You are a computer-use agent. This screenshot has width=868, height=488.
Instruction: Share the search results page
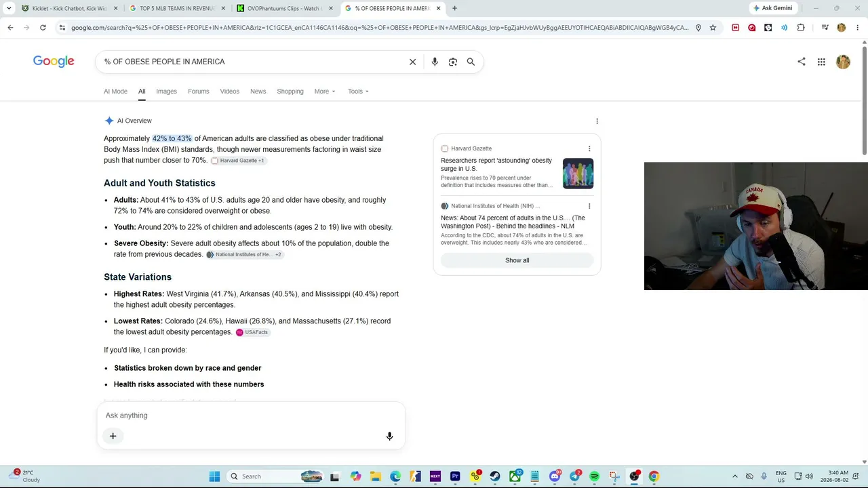802,62
